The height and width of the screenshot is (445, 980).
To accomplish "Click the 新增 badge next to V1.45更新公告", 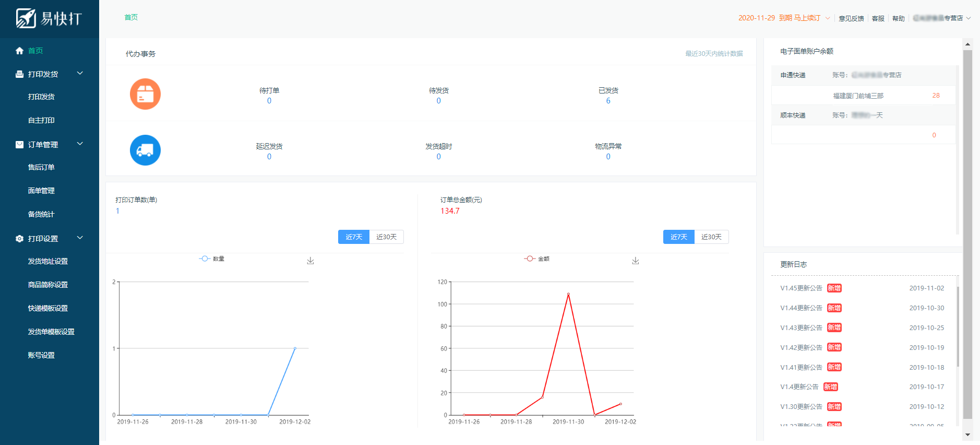I will [x=834, y=288].
